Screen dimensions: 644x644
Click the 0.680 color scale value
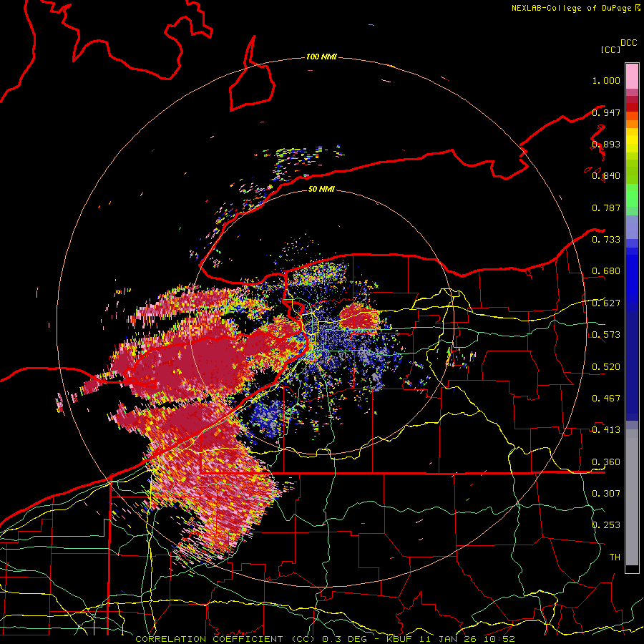(606, 271)
